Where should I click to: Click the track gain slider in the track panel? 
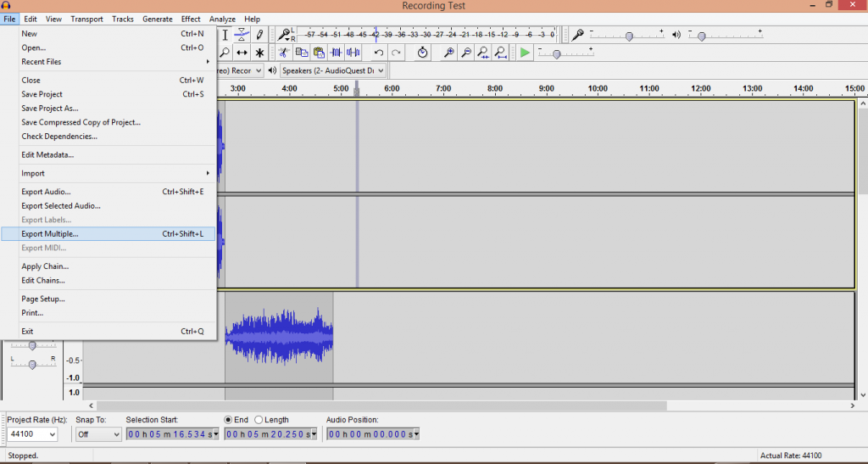tap(32, 345)
